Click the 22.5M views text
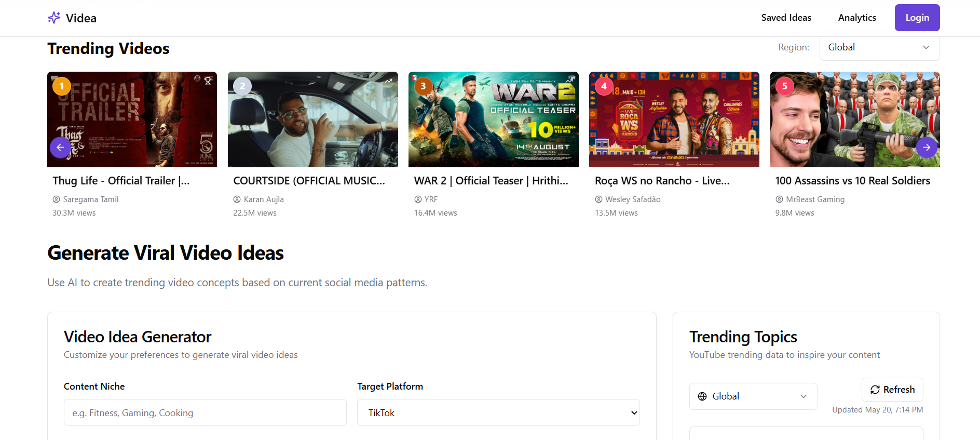980x440 pixels. (x=255, y=213)
